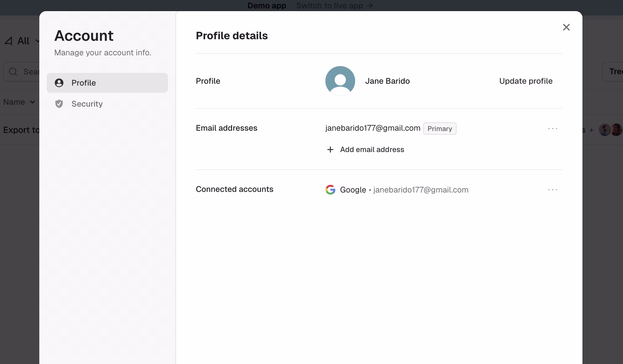Expand the Name column dropdown chevron

[32, 102]
